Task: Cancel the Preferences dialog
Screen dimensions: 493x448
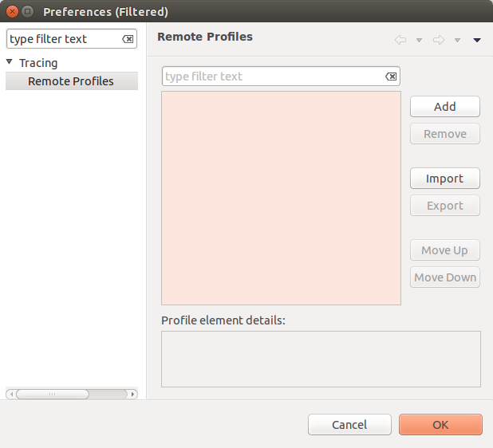Action: (x=349, y=425)
